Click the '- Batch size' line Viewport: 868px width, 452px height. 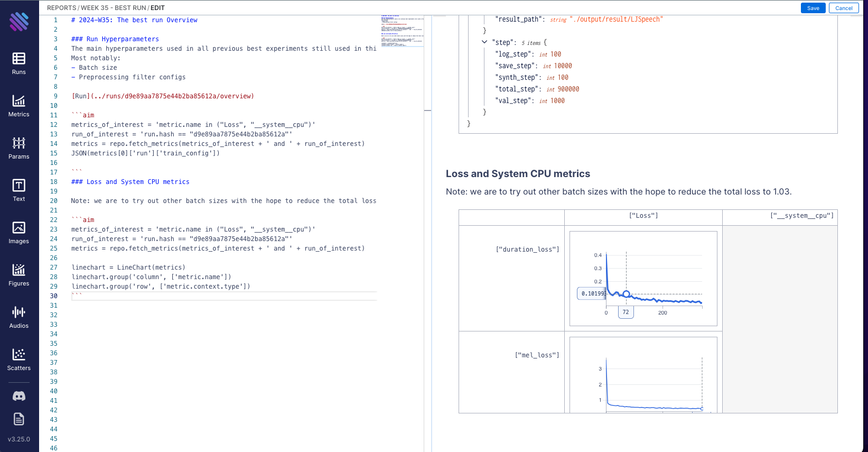[94, 68]
